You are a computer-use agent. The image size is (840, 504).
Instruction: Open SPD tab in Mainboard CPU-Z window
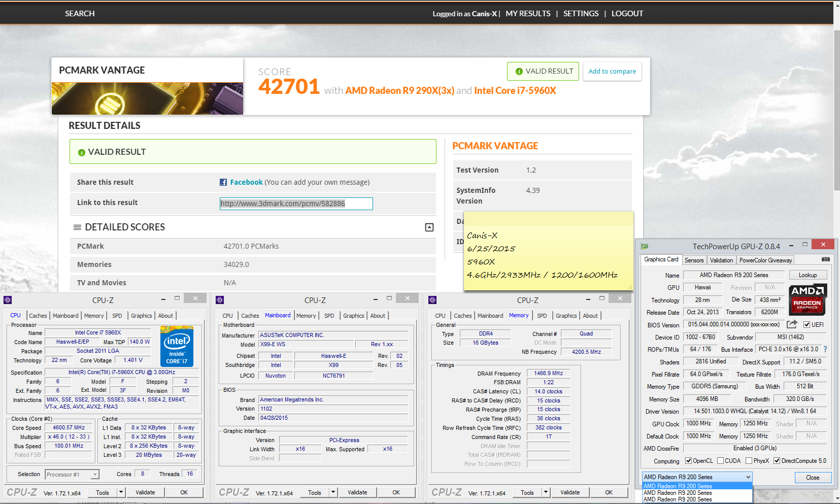point(329,316)
